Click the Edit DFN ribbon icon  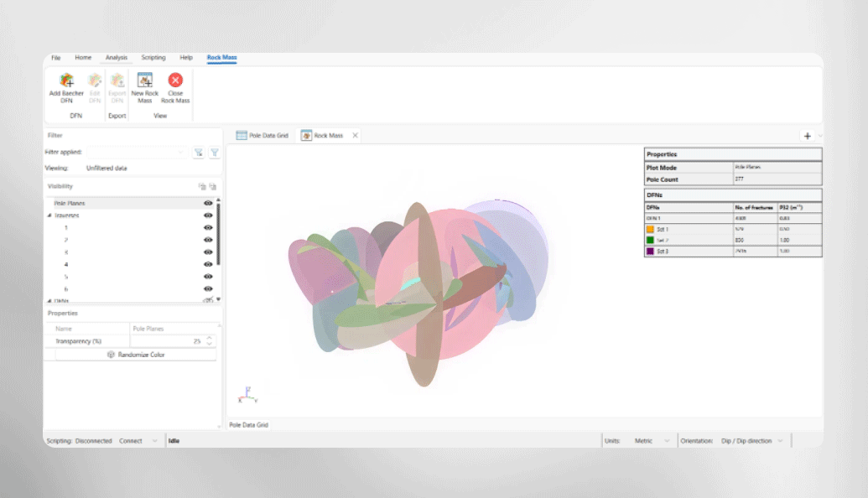point(95,80)
